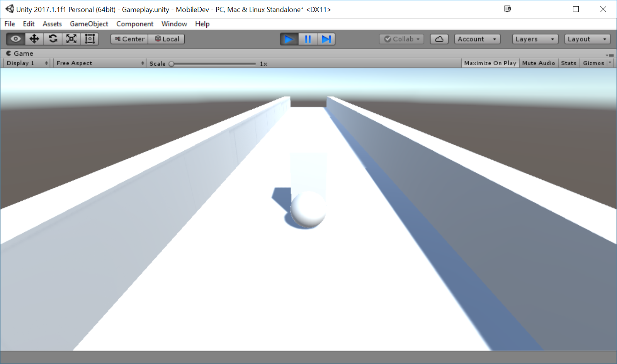Image resolution: width=617 pixels, height=364 pixels.
Task: Open the Window menu
Action: (x=174, y=24)
